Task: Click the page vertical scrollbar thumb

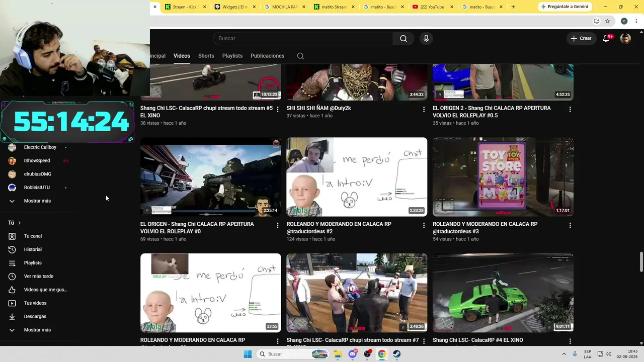Action: click(641, 262)
